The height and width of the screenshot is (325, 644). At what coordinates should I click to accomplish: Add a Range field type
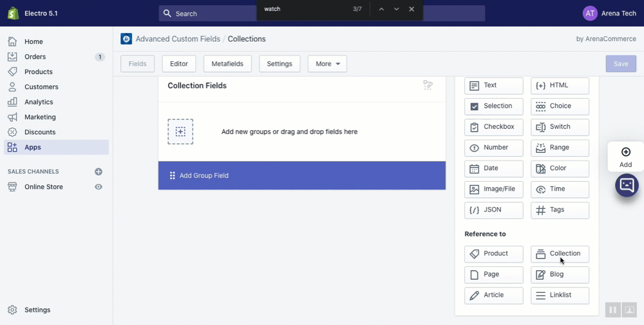560,148
